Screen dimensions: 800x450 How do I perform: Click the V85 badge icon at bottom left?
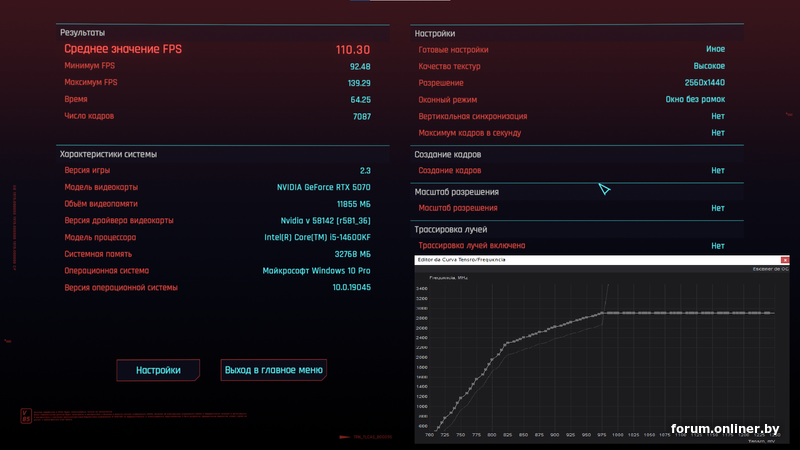(x=25, y=414)
